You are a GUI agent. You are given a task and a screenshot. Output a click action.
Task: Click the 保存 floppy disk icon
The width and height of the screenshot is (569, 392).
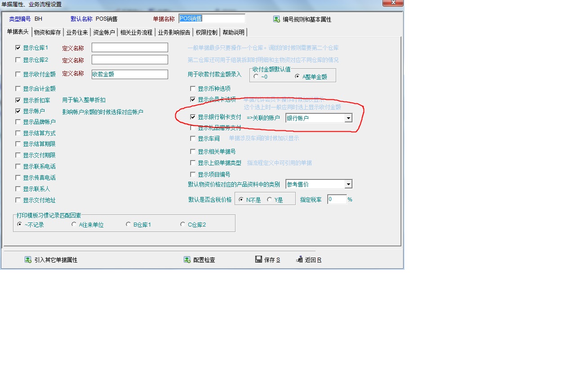(x=258, y=259)
